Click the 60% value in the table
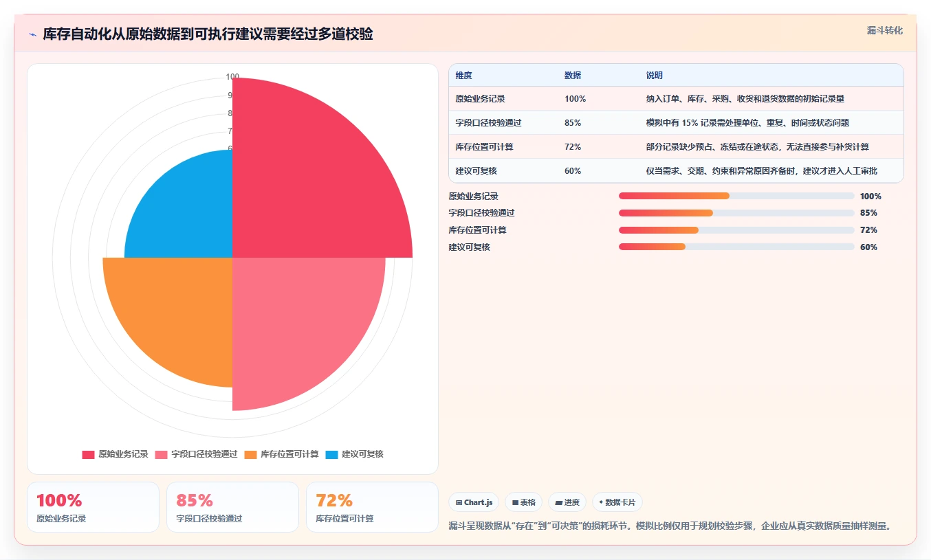The image size is (931, 560). coord(573,171)
